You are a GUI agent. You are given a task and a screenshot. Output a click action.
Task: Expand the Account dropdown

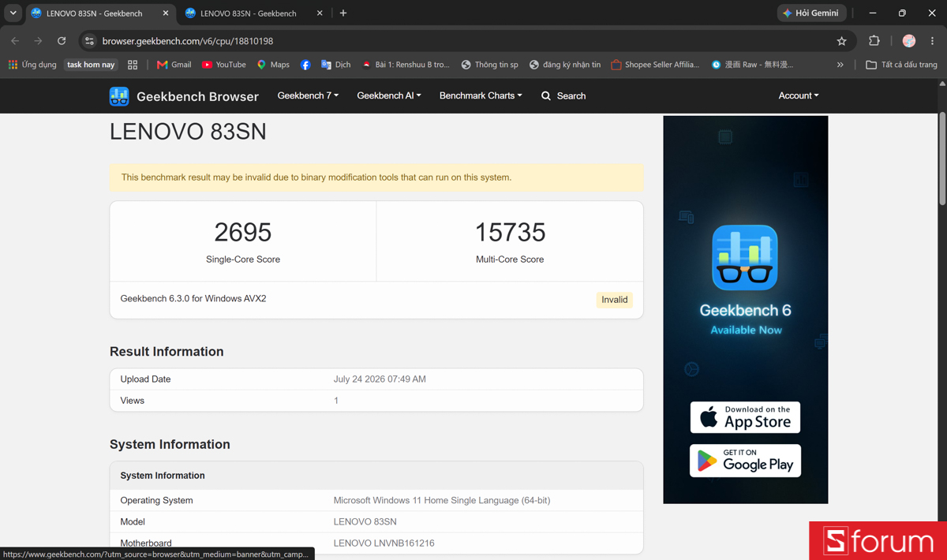click(799, 95)
